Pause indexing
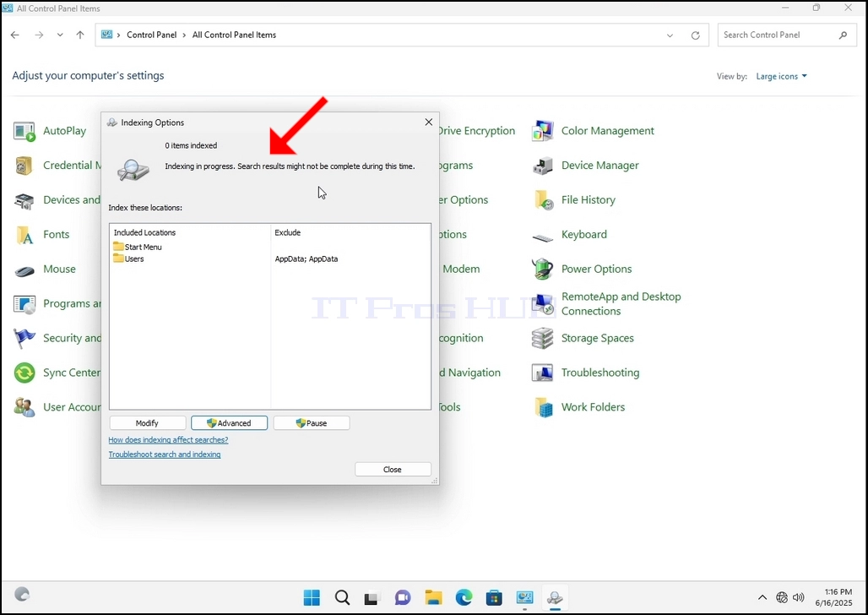 311,423
